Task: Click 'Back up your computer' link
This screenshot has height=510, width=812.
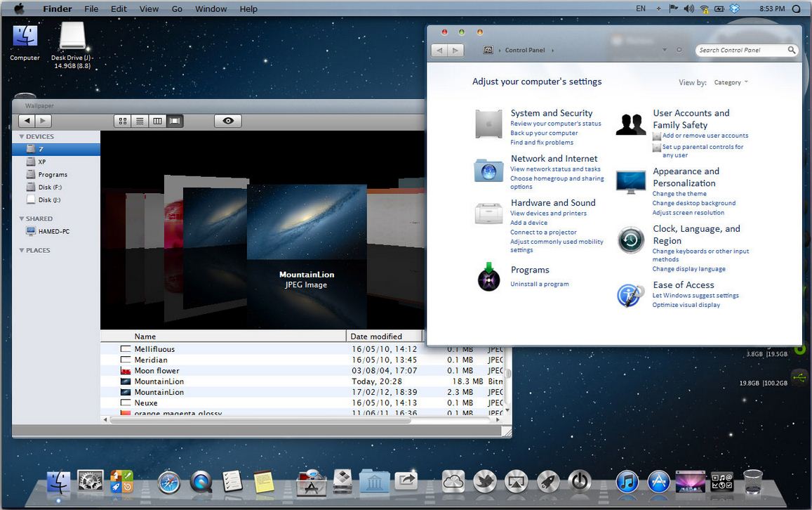Action: (x=544, y=133)
